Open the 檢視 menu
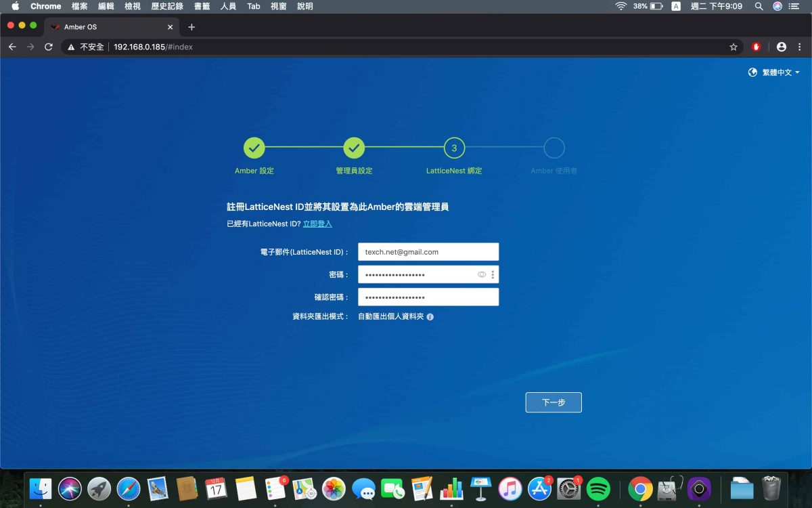The image size is (812, 508). point(133,6)
